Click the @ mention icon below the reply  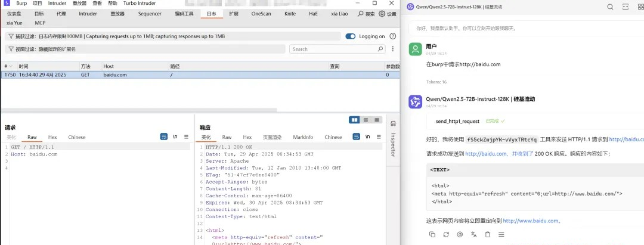pos(460,234)
